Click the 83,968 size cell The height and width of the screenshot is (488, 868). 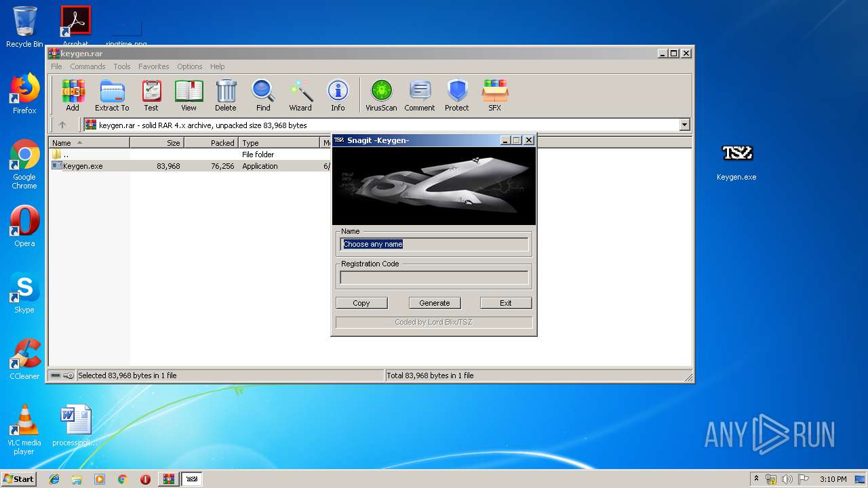coord(168,166)
